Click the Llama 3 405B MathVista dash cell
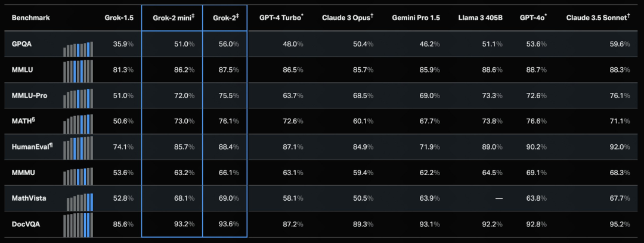Viewport: 644px width, 243px height. click(x=499, y=198)
